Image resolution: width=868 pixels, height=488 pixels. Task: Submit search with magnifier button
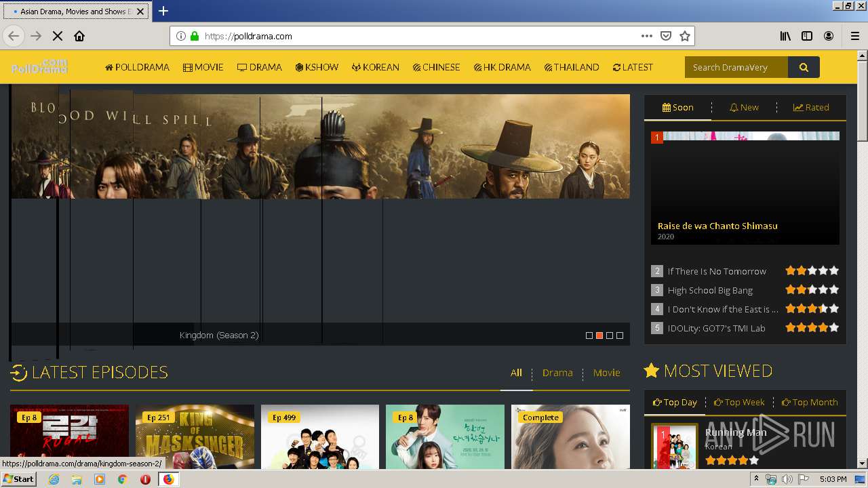pos(804,67)
